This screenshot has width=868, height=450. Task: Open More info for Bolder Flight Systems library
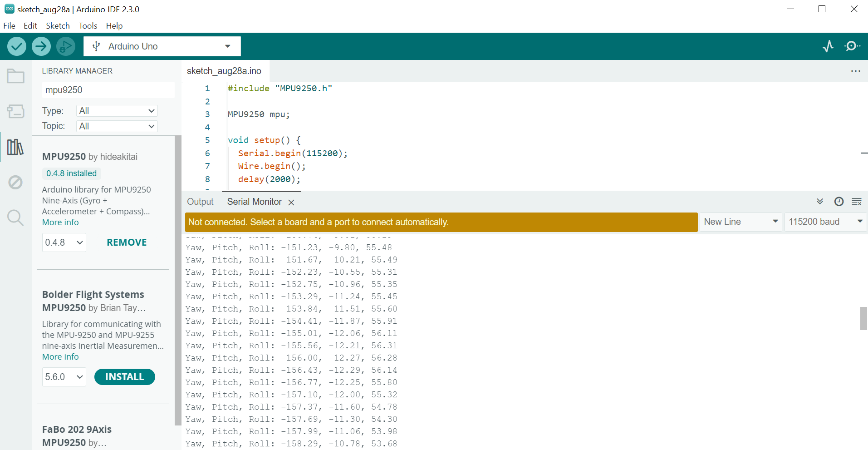coord(60,357)
